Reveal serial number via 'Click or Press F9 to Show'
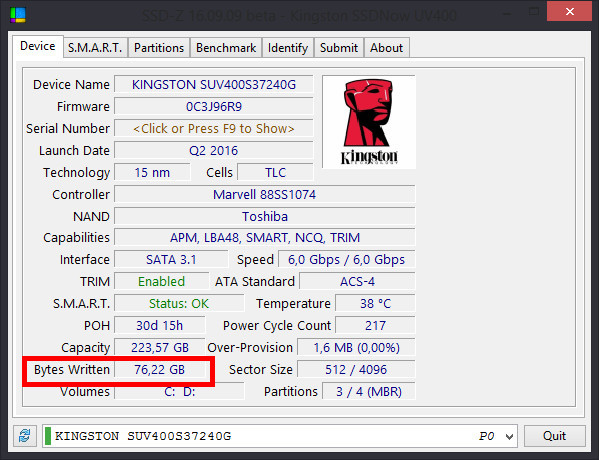This screenshot has height=460, width=599. point(214,128)
